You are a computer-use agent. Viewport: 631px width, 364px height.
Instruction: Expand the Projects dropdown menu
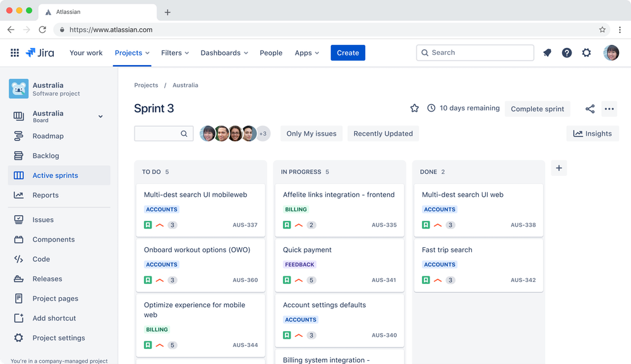click(x=132, y=52)
